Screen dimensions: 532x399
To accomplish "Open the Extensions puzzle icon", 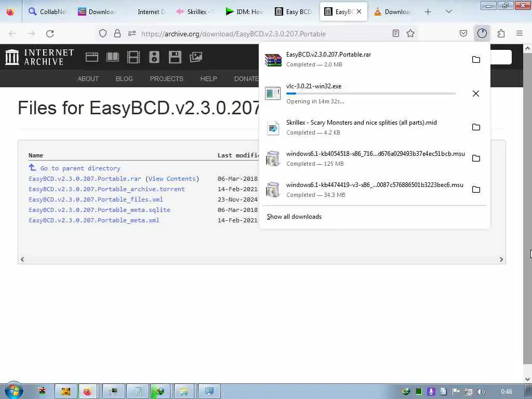I will tap(501, 33).
